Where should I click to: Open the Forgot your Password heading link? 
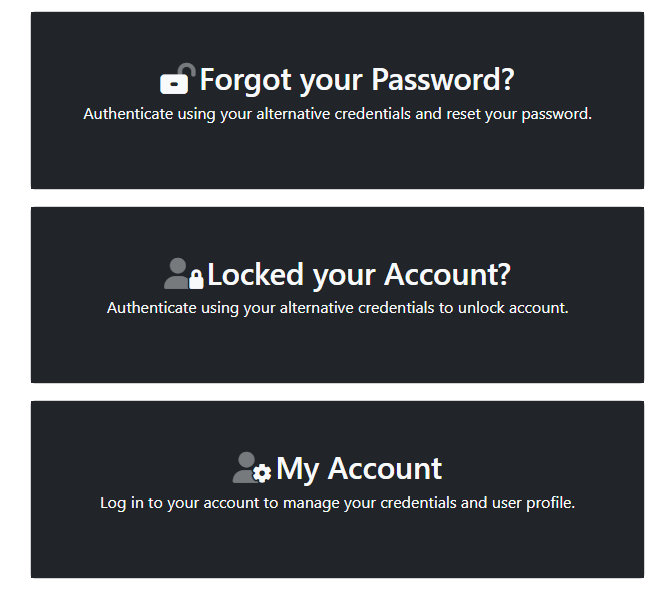click(x=356, y=79)
